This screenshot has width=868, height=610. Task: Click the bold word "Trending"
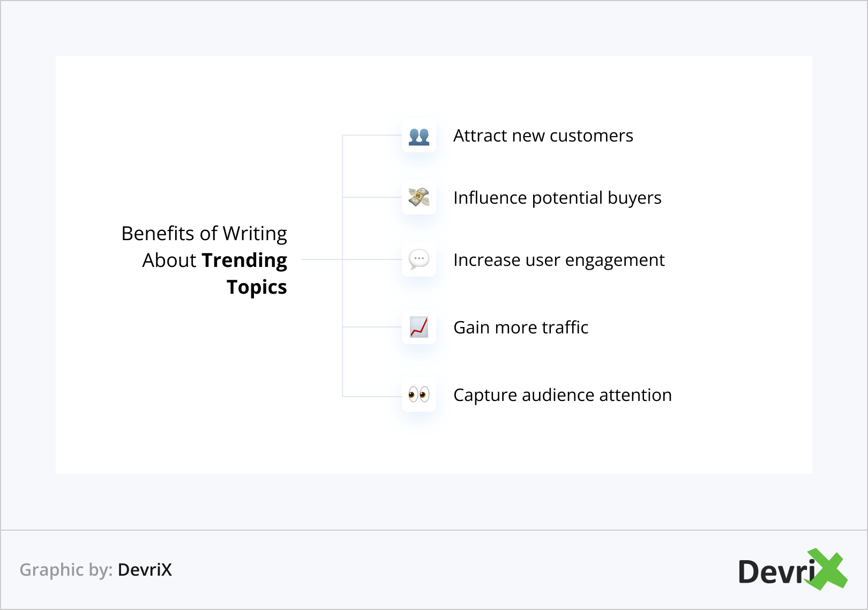click(x=244, y=261)
